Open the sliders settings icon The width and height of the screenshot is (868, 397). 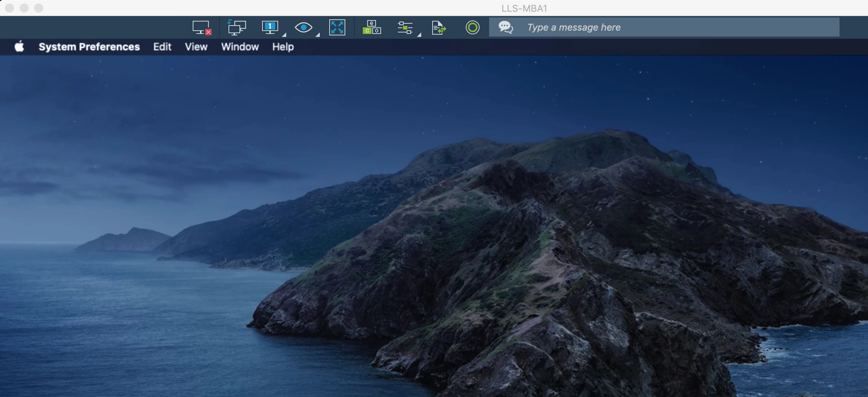coord(405,27)
